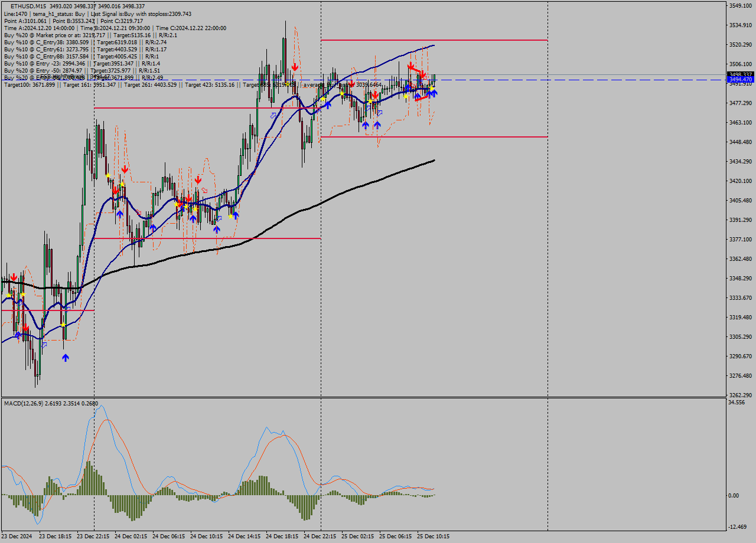Click the '23 Dec 22:15' time axis label
This screenshot has width=756, height=543.
[x=93, y=537]
